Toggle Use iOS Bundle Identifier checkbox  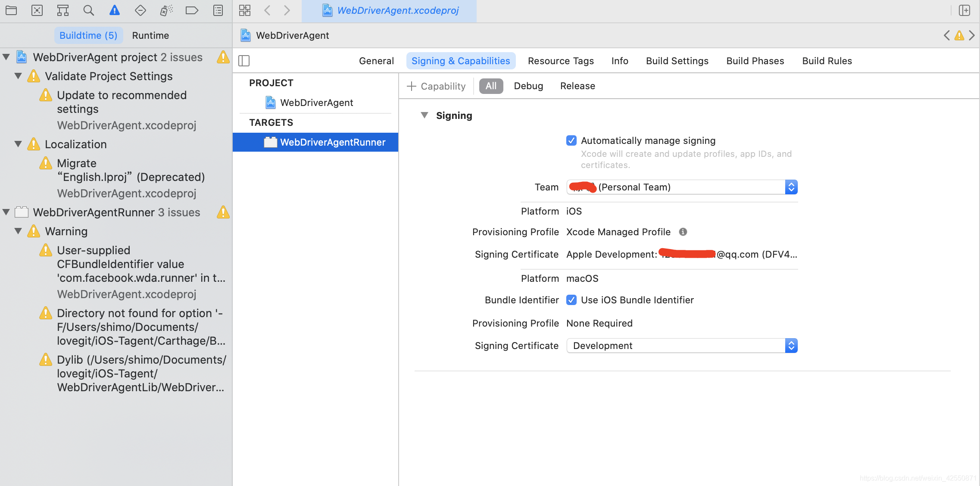[571, 300]
